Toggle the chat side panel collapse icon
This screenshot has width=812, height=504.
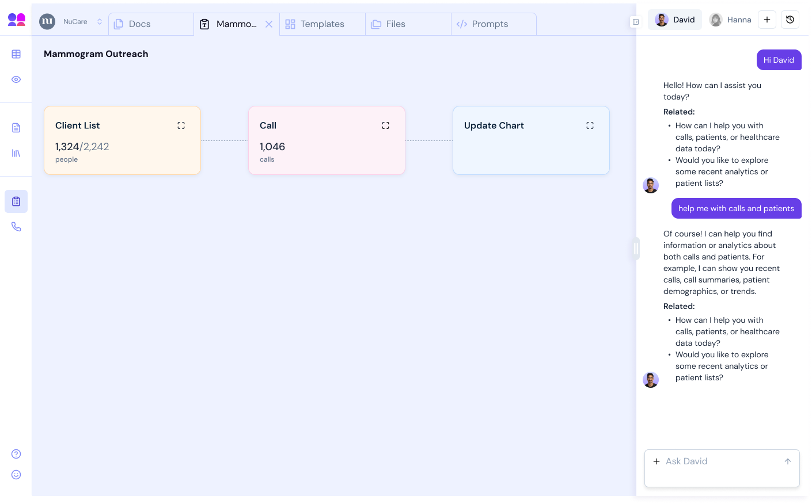coord(636,22)
